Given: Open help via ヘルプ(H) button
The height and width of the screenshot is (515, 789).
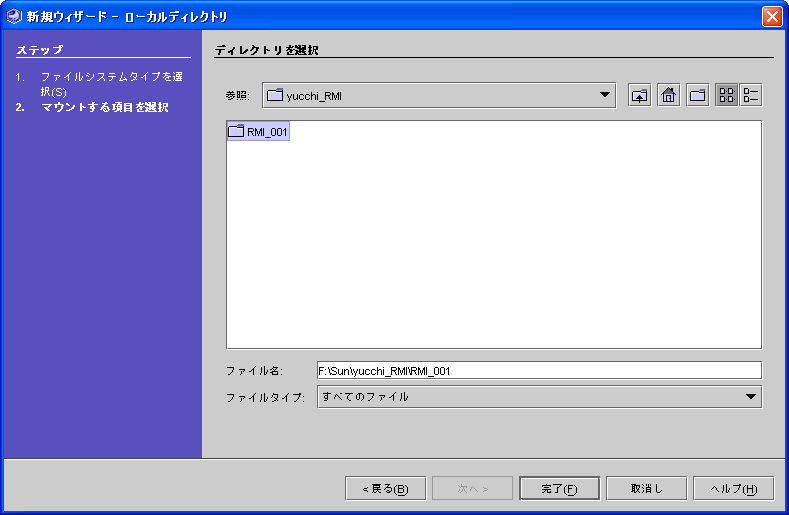Looking at the screenshot, I should [x=733, y=488].
